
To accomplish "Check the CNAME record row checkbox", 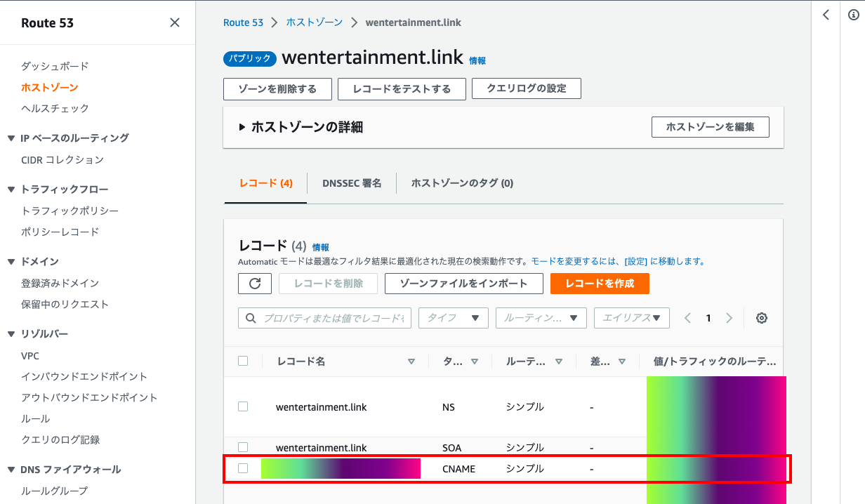I will tap(243, 468).
